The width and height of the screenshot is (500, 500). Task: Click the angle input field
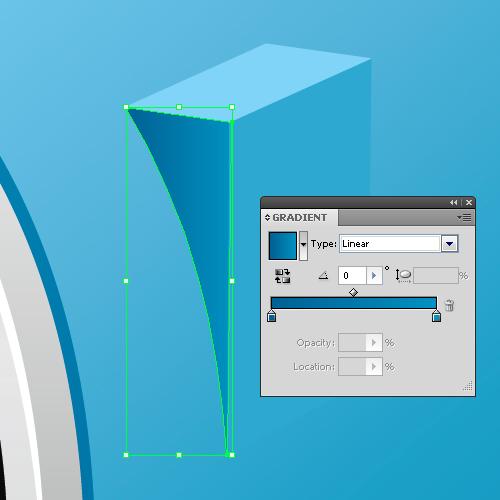pyautogui.click(x=352, y=276)
